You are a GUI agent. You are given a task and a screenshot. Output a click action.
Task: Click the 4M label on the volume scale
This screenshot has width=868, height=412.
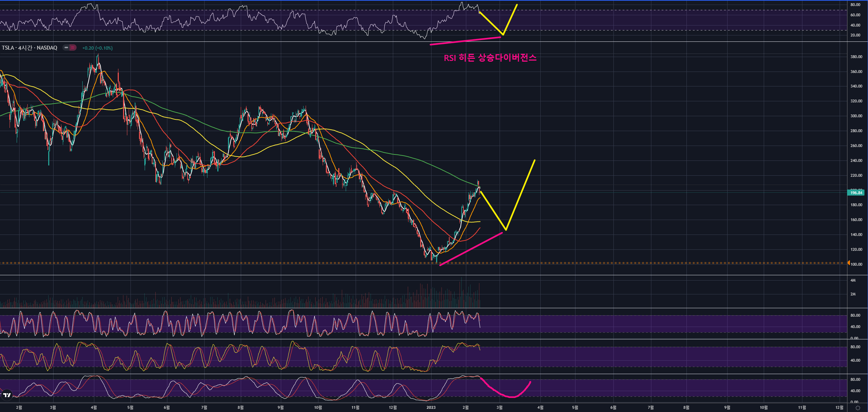(853, 280)
